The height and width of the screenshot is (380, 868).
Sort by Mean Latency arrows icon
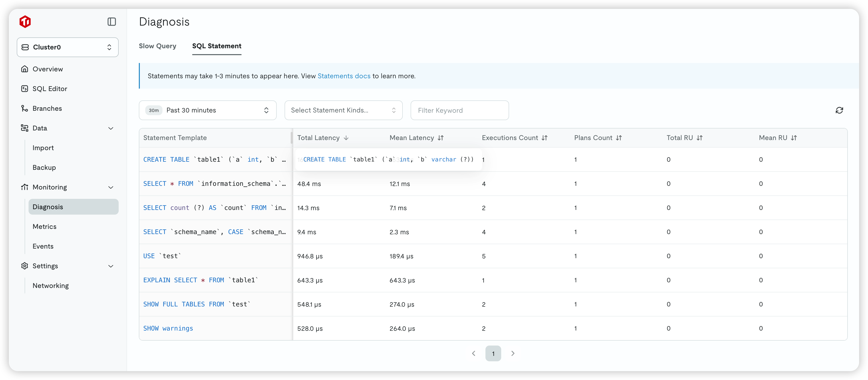(440, 138)
